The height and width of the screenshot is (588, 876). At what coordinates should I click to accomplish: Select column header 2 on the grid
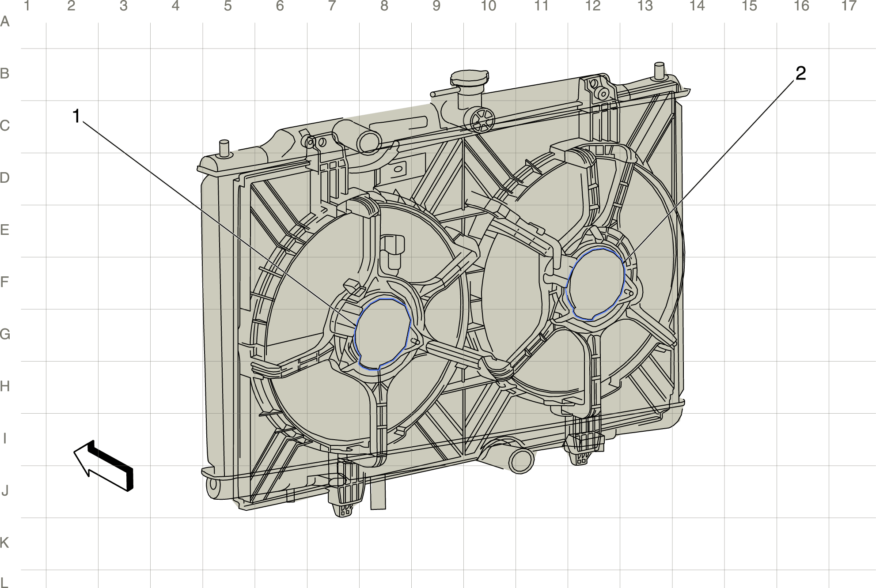click(71, 6)
